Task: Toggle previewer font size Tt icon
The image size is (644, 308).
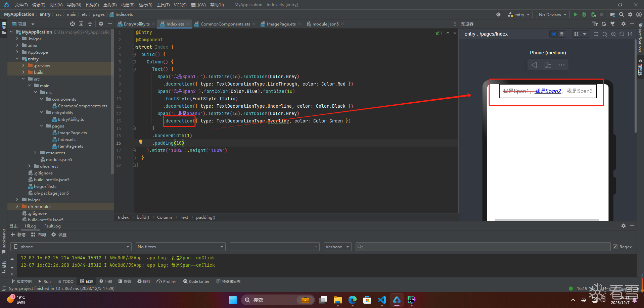Action: point(595,24)
